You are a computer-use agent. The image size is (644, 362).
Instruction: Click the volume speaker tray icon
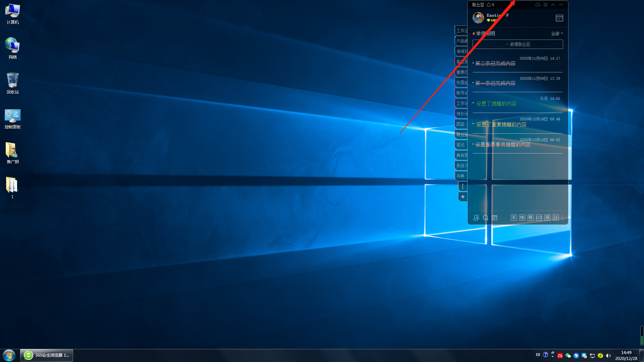click(608, 356)
